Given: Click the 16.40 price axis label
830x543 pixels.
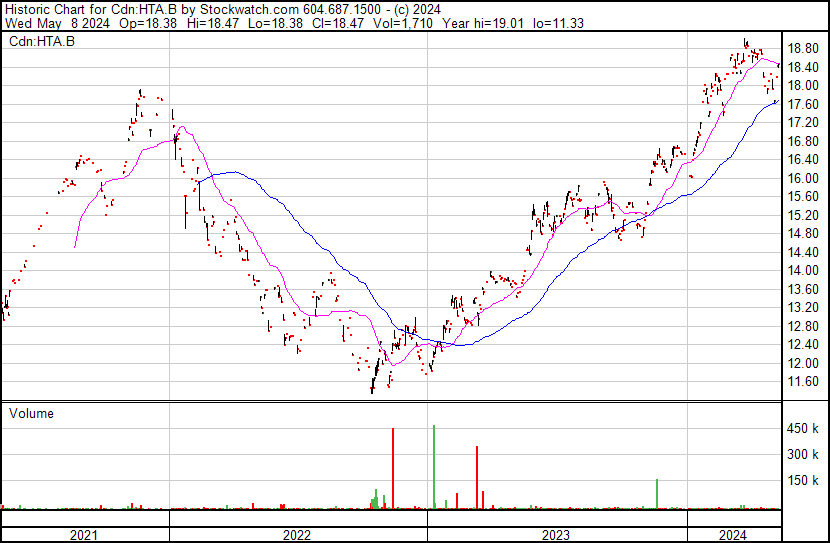Looking at the screenshot, I should coord(803,160).
